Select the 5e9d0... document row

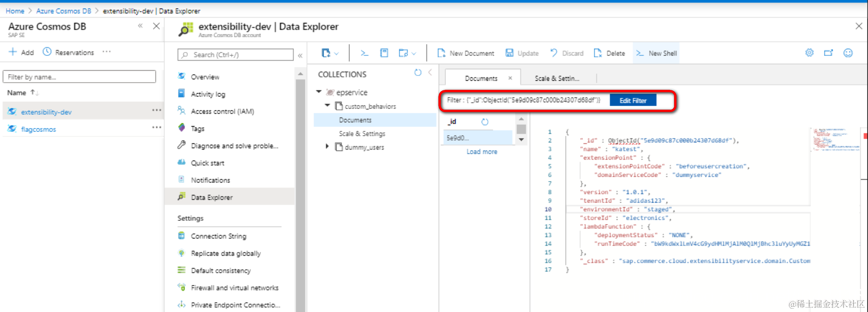477,138
